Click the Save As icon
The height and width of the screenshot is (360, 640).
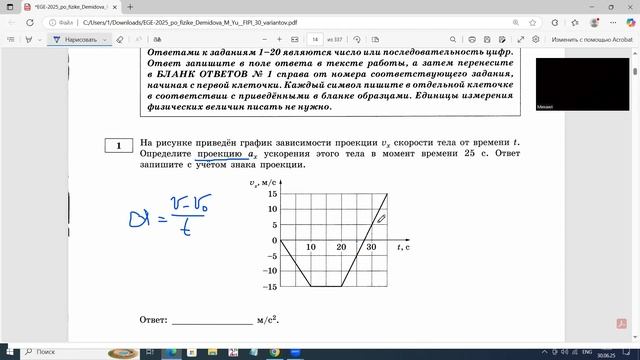click(x=502, y=40)
